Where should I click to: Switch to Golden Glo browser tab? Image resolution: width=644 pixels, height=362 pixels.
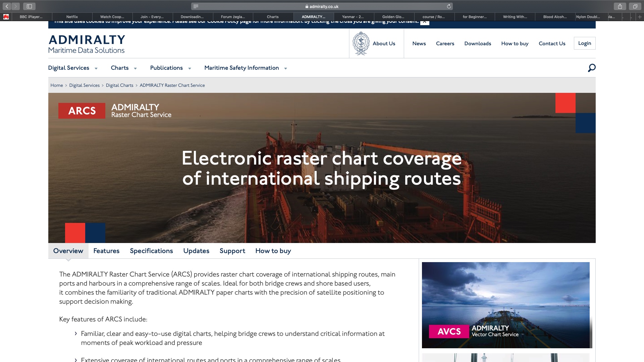tap(394, 17)
